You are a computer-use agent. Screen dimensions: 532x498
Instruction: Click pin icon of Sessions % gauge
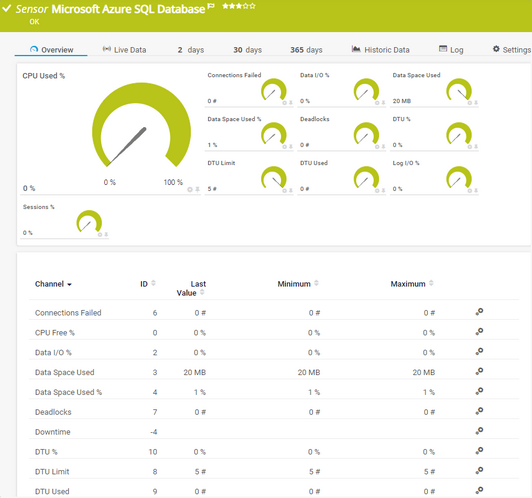click(x=106, y=234)
